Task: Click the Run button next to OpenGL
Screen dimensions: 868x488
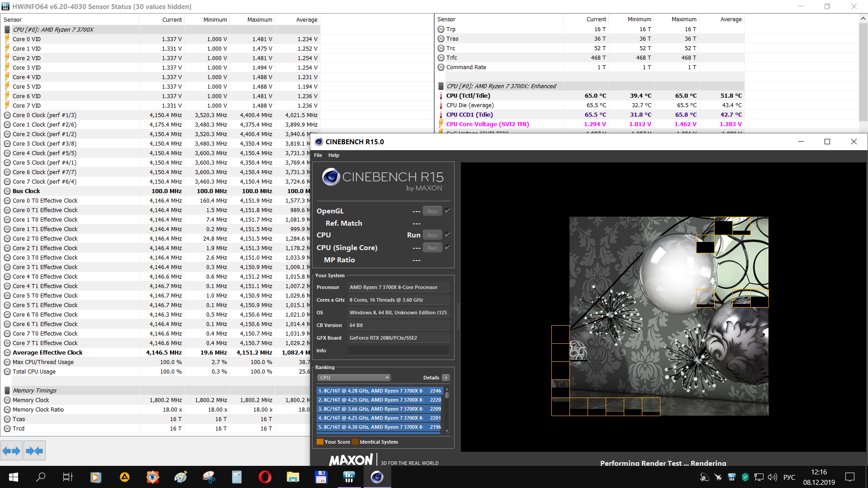Action: pos(432,211)
